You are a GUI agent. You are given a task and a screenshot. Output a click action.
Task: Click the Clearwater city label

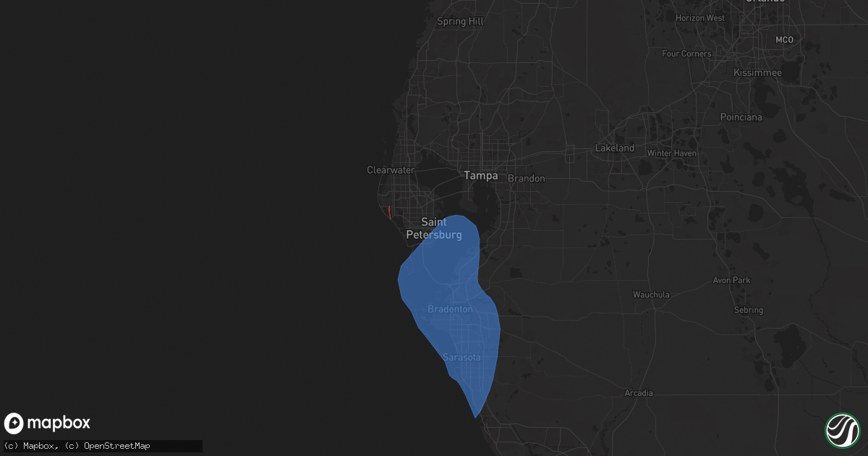[x=391, y=170]
